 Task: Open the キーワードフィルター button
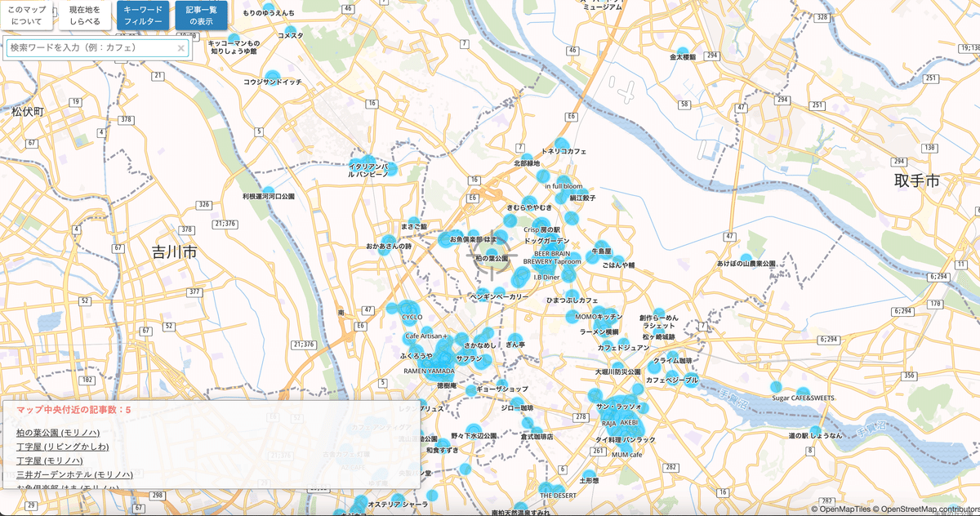(x=143, y=15)
